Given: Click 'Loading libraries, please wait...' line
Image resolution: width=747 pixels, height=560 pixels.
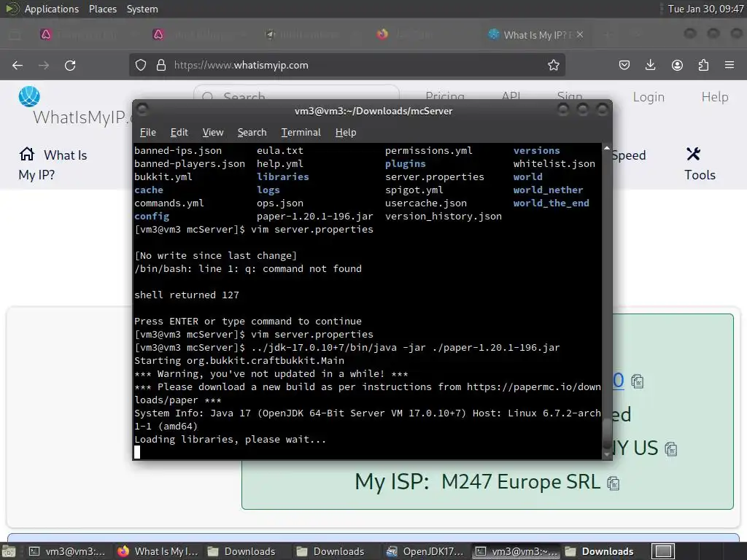Looking at the screenshot, I should point(230,439).
